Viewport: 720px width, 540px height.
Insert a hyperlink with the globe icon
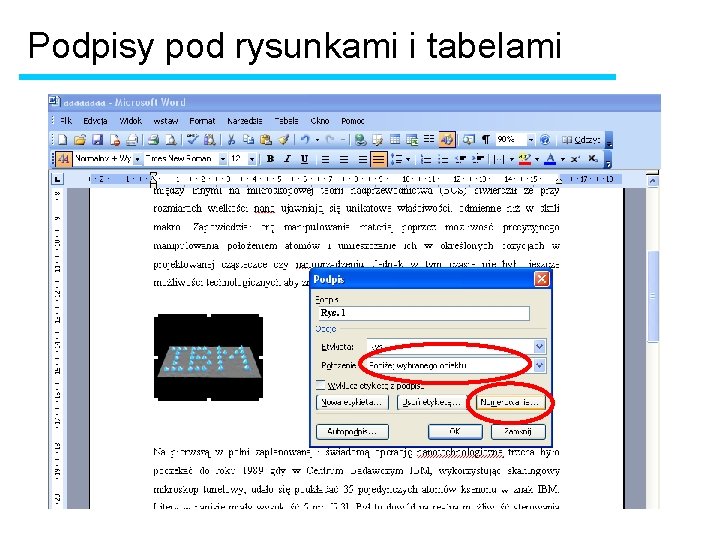tap(360, 140)
